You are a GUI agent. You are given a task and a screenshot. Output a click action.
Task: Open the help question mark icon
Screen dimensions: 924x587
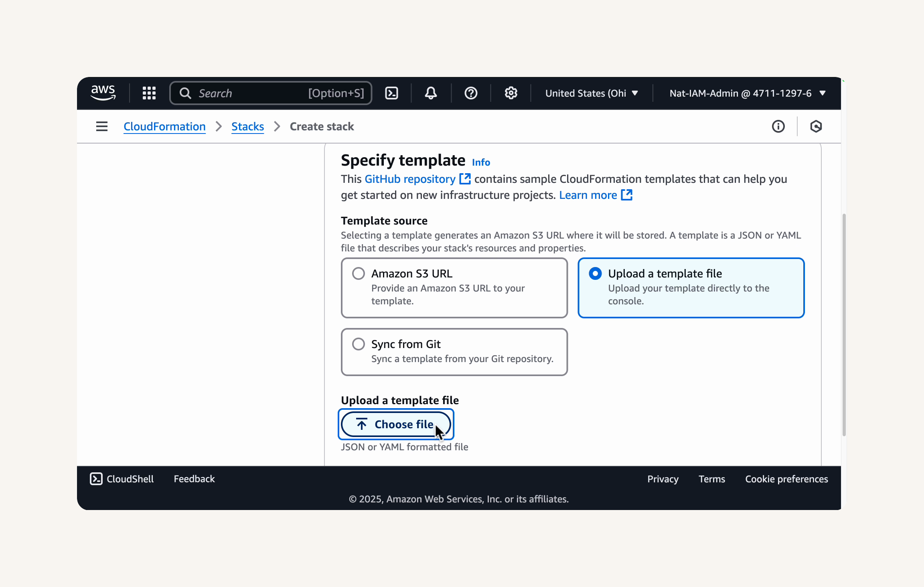tap(471, 93)
